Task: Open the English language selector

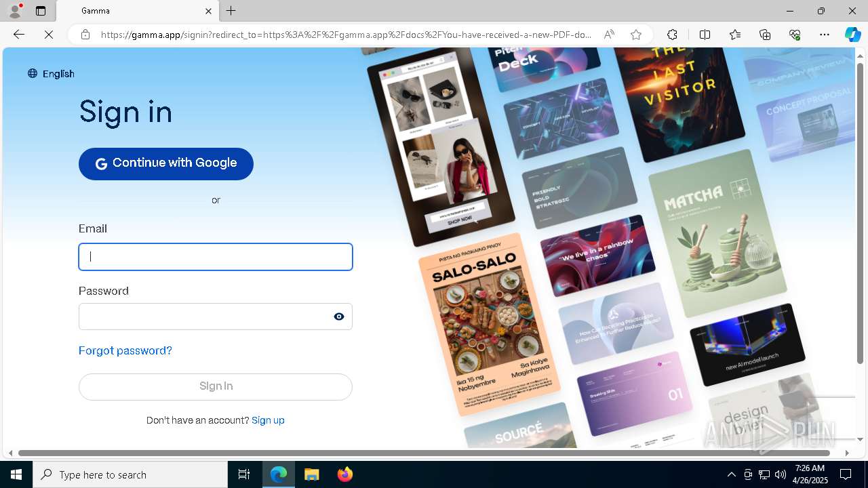Action: [51, 74]
